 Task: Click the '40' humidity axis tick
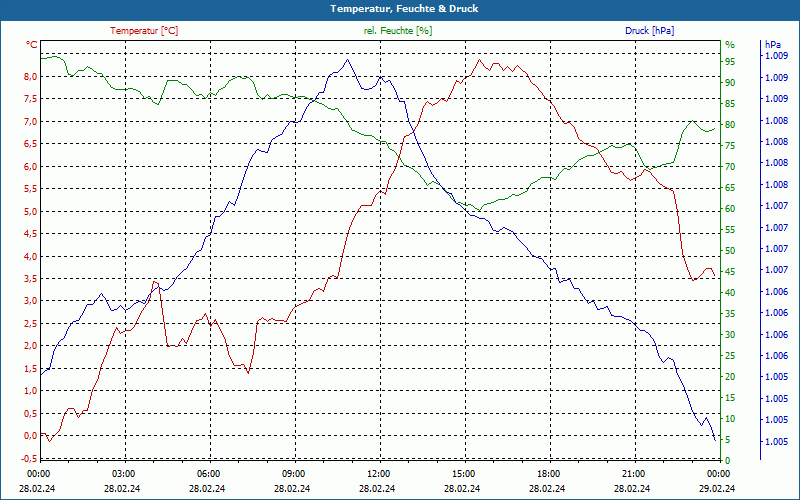[730, 293]
